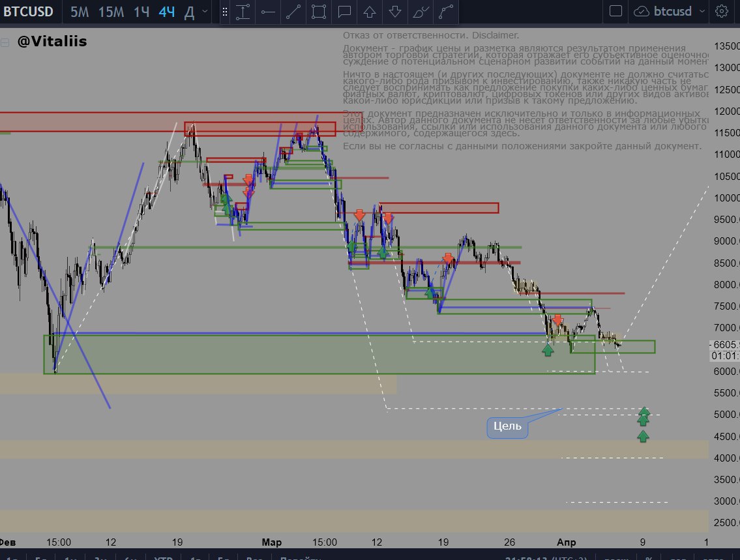Open chart settings gear
740x560 pixels.
722,11
